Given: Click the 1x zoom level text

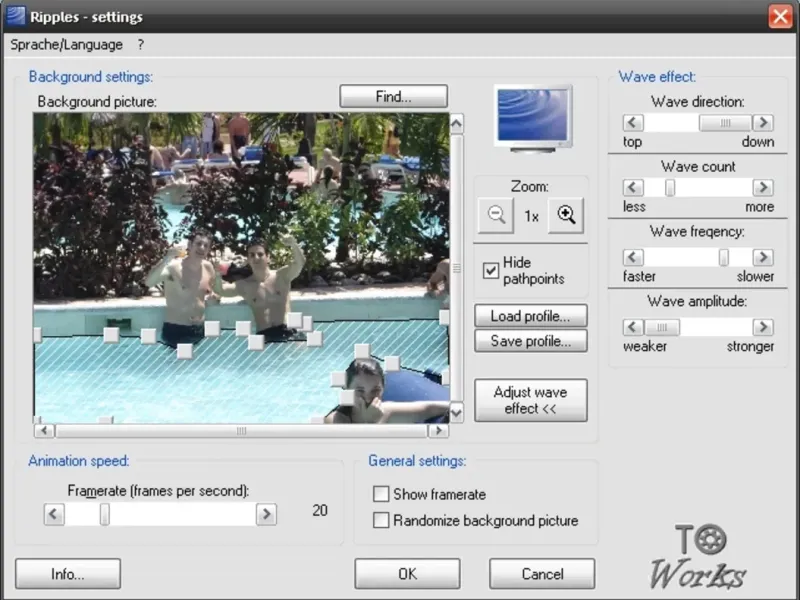Looking at the screenshot, I should tap(531, 216).
